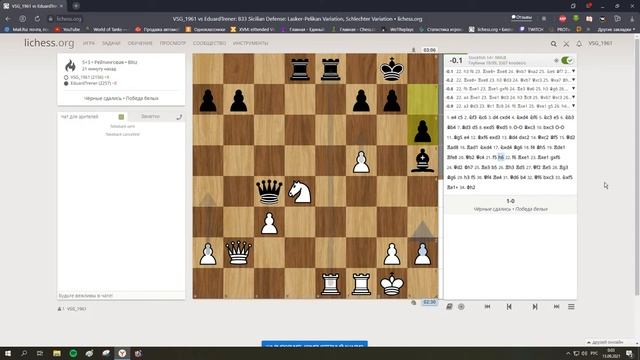Open the YouTube bookmark

68,29
